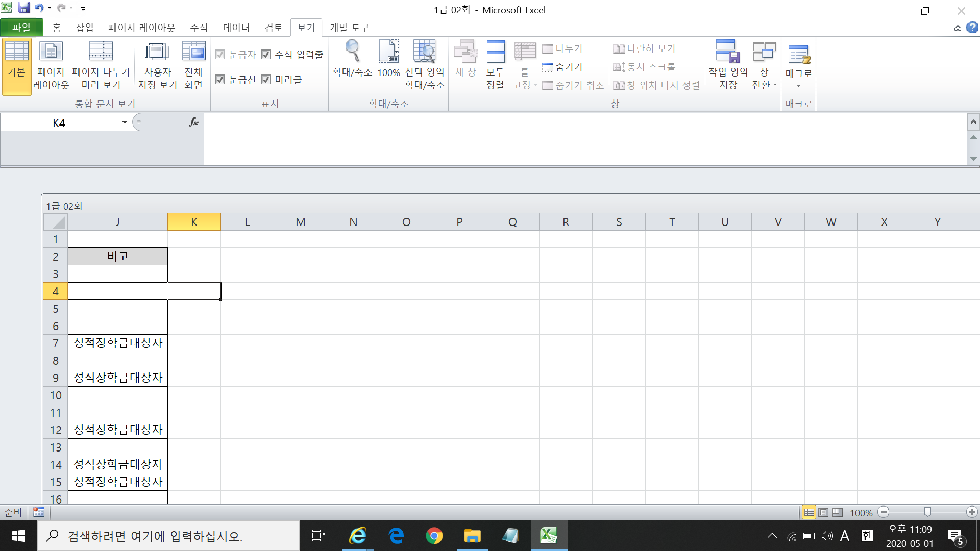980x551 pixels.
Task: Click the Zoom (확대/축소) magnifier icon
Action: click(x=352, y=53)
